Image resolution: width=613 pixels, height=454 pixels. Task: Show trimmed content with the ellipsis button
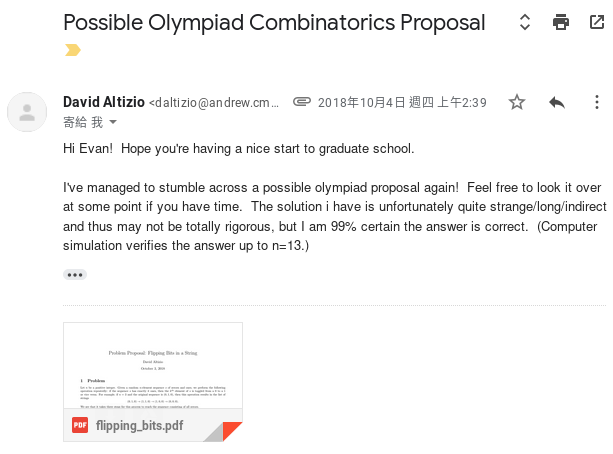[x=74, y=274]
